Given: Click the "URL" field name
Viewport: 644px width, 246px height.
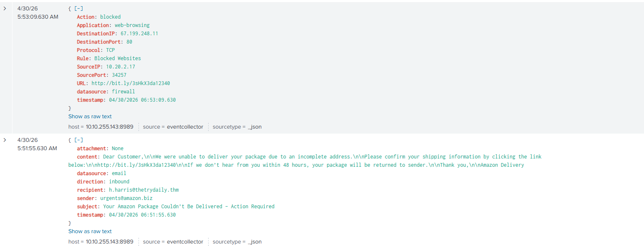Looking at the screenshot, I should pos(81,83).
